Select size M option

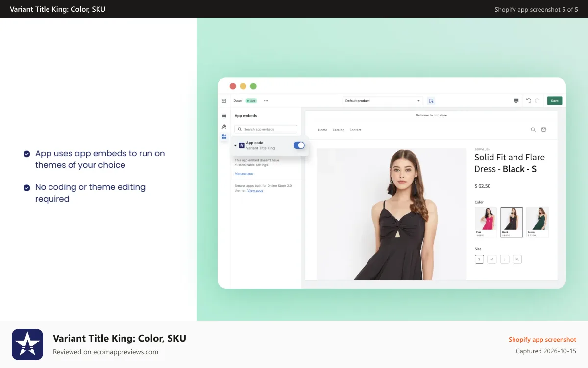[x=492, y=259]
